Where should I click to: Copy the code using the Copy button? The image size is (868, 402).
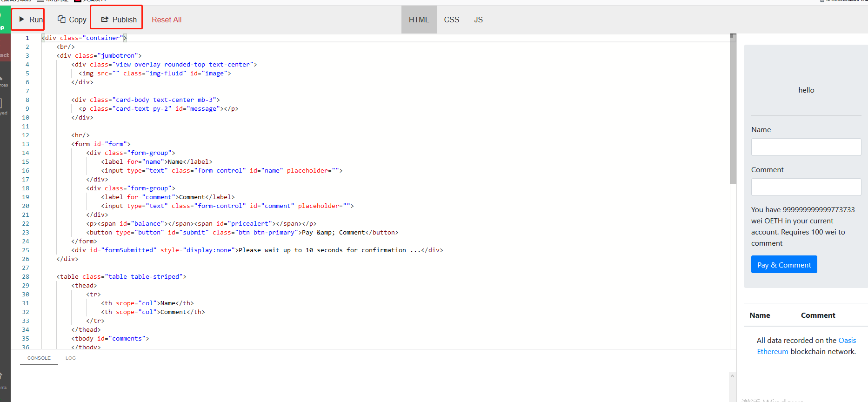point(72,20)
